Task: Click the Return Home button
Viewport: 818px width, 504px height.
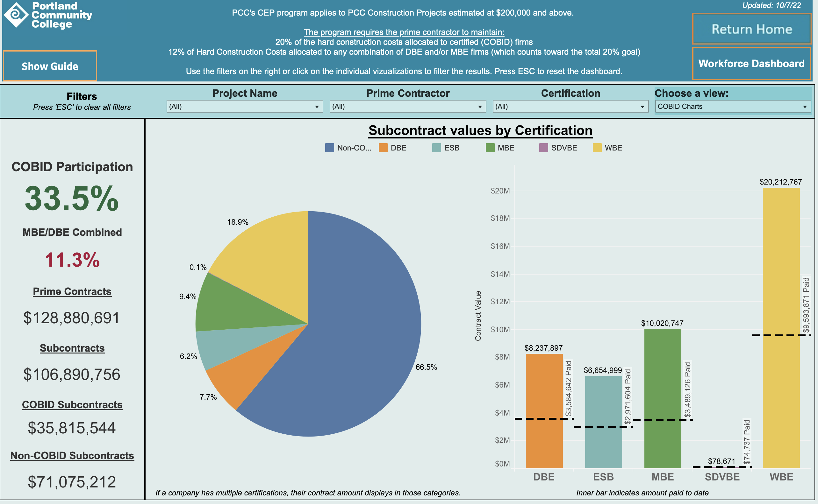Action: [x=752, y=29]
